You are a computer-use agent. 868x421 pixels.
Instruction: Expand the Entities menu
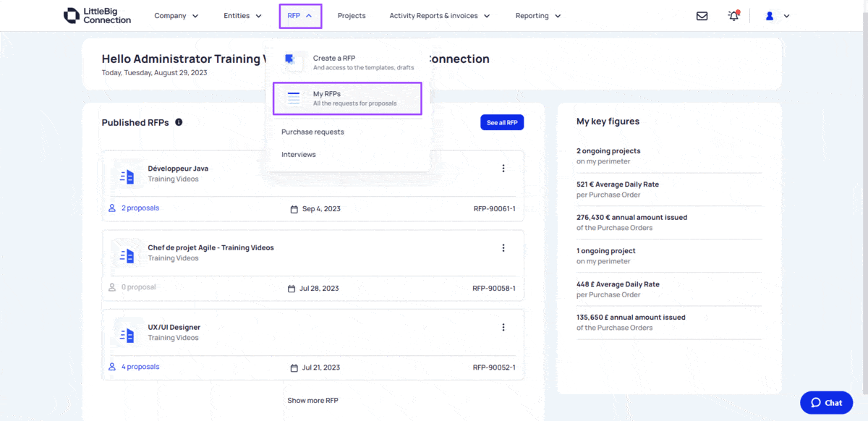(x=242, y=16)
